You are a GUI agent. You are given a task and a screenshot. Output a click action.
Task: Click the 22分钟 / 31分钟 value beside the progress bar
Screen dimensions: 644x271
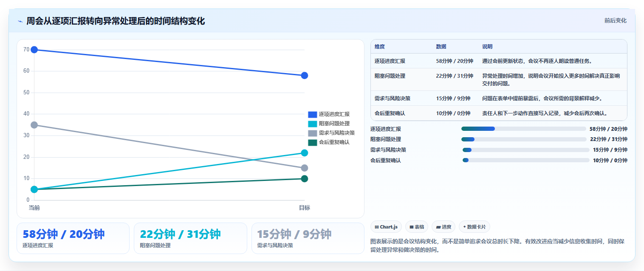(x=609, y=139)
